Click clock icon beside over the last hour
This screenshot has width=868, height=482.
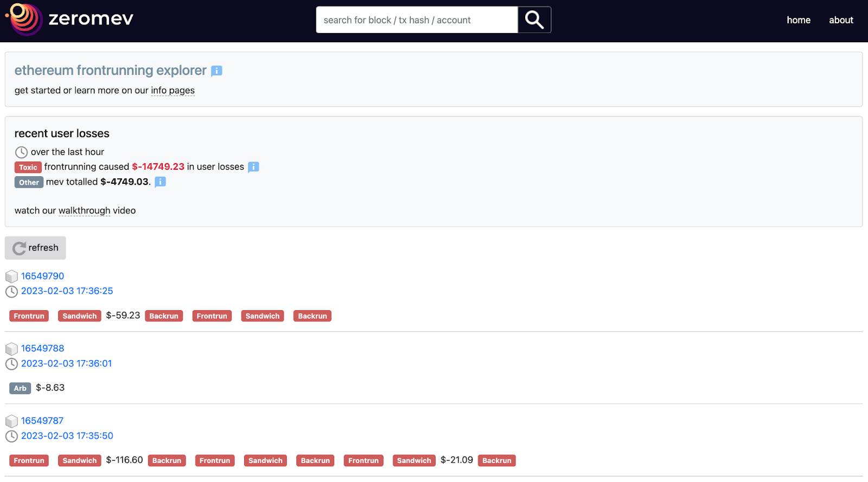click(21, 152)
